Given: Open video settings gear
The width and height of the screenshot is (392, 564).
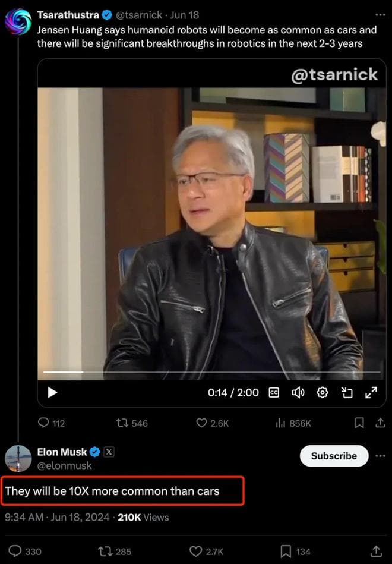Looking at the screenshot, I should click(323, 392).
